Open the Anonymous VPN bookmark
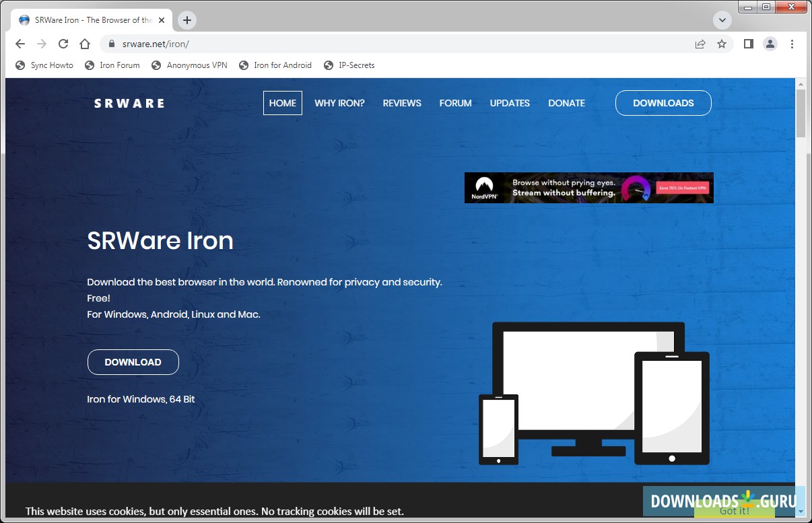This screenshot has width=812, height=523. (189, 65)
